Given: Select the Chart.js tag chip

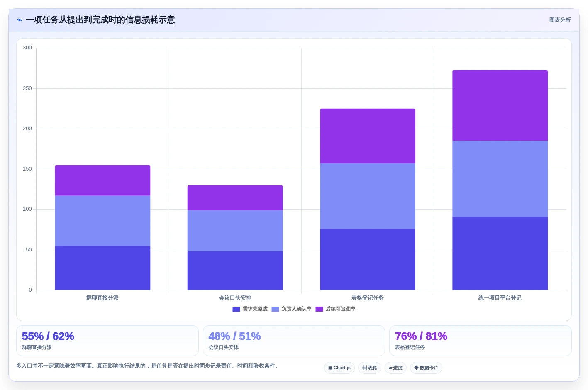Looking at the screenshot, I should [339, 368].
